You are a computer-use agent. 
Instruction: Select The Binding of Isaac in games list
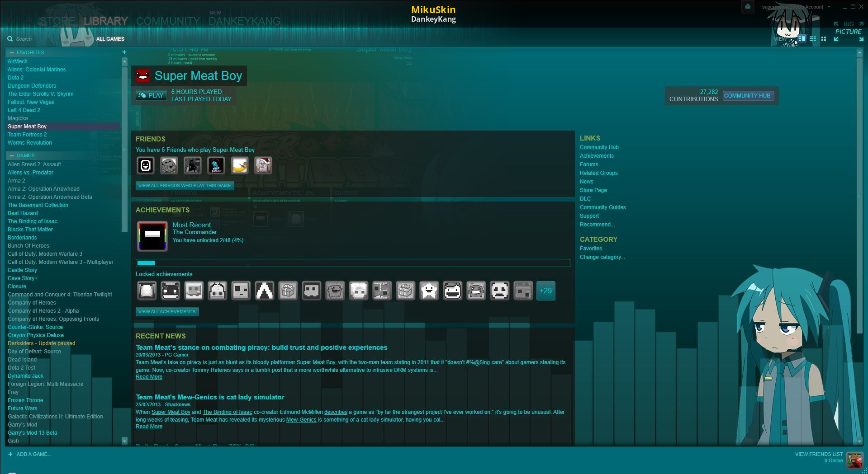(32, 221)
